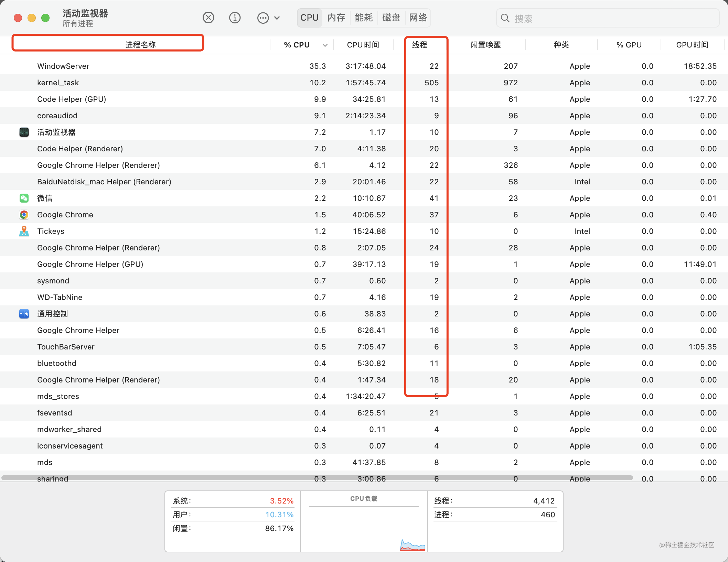The image size is (728, 562).
Task: Sort by CPU 时间 column header
Action: click(x=363, y=45)
